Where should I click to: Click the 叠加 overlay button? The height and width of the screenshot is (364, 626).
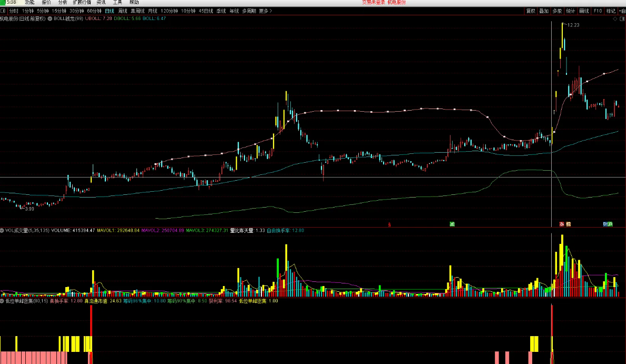pos(544,11)
